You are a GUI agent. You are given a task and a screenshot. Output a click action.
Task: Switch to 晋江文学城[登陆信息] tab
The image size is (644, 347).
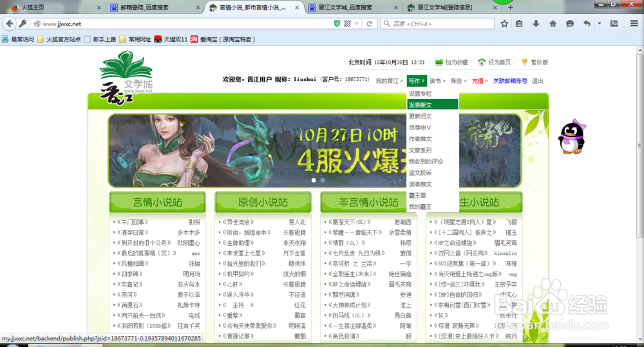[452, 7]
